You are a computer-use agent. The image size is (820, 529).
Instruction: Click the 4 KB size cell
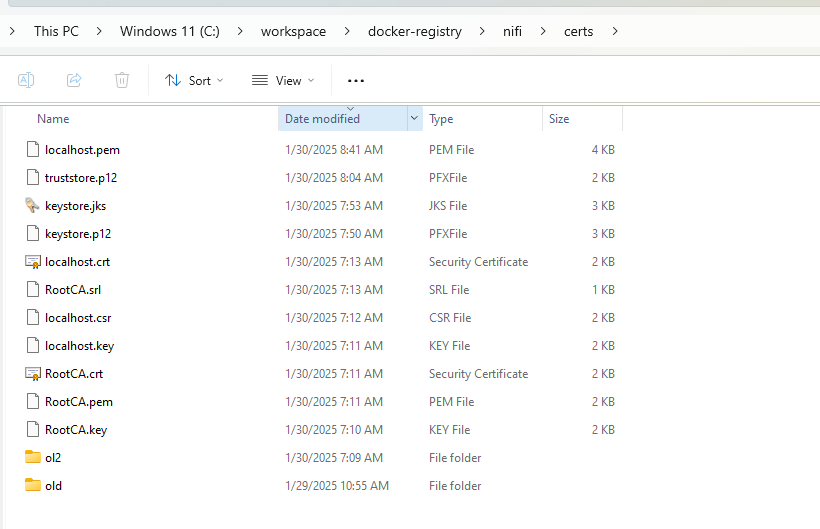603,150
